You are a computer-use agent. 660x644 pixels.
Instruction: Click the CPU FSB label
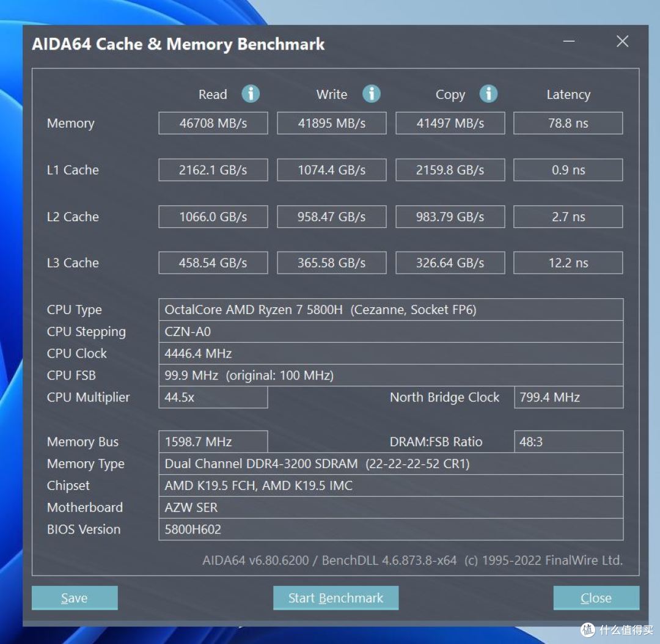tap(71, 375)
